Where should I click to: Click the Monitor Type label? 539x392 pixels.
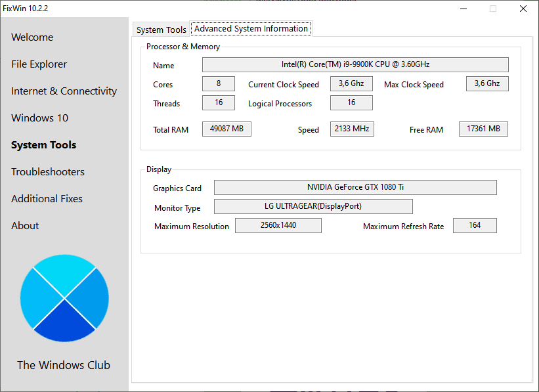pos(177,208)
